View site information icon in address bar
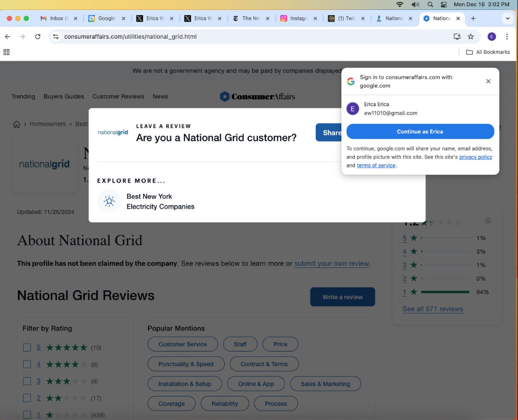 click(x=56, y=37)
